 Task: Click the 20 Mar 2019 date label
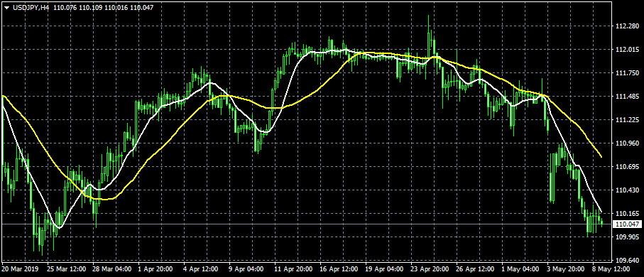point(21,269)
